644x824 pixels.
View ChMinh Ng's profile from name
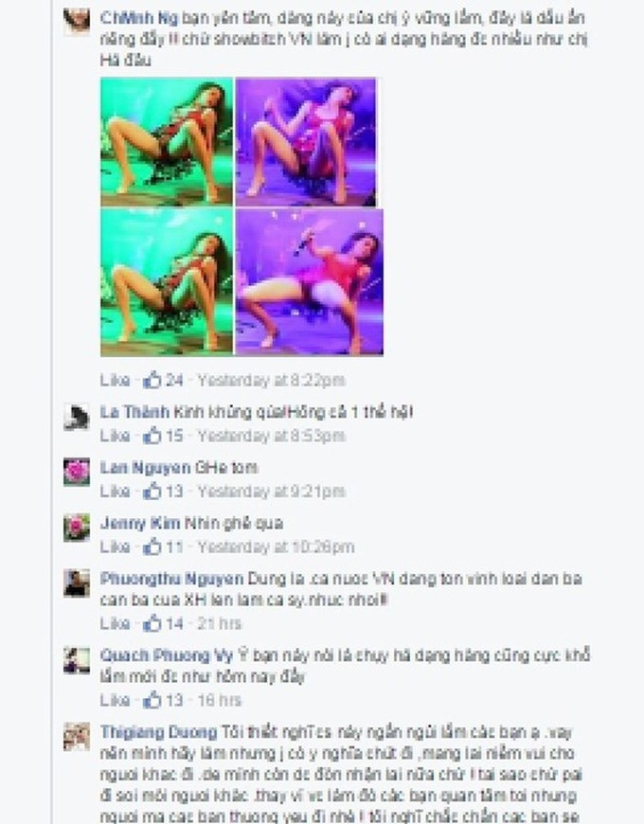tap(138, 18)
